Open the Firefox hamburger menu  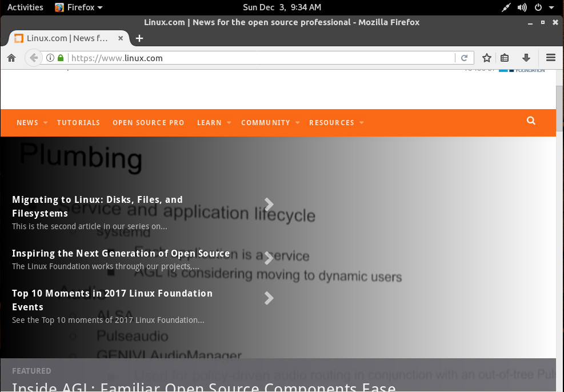(551, 58)
